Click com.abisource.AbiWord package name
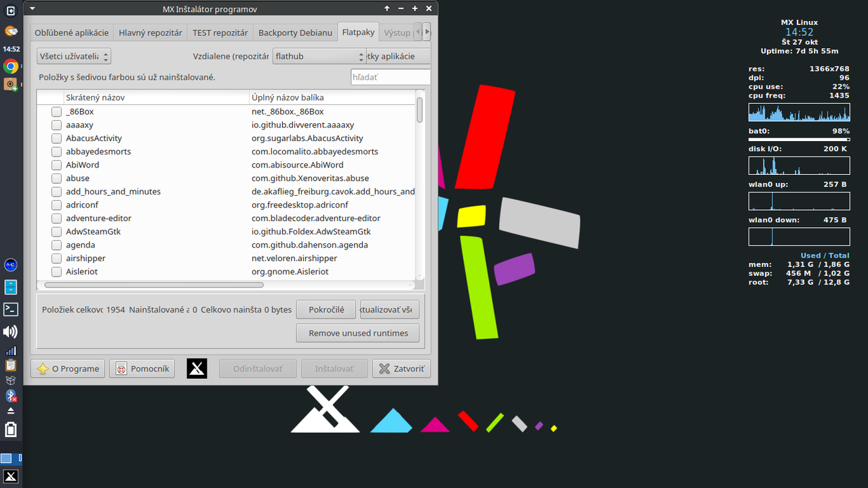The width and height of the screenshot is (868, 488). click(298, 165)
